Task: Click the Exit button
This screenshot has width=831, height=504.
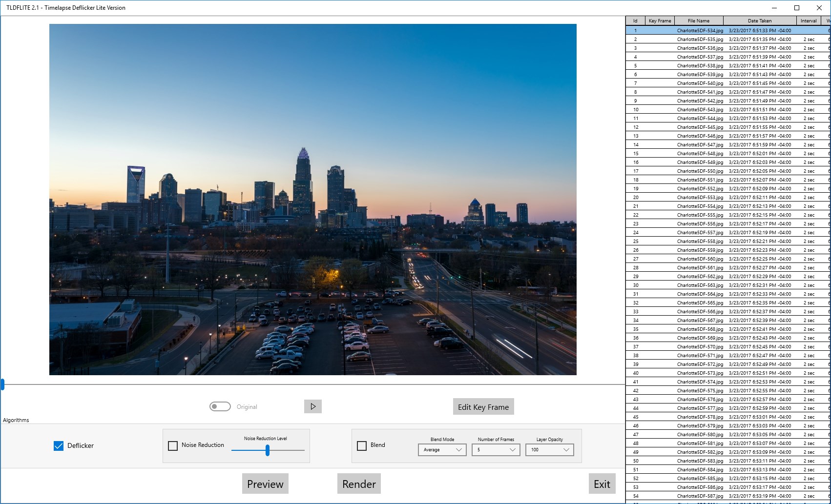Action: pyautogui.click(x=602, y=484)
